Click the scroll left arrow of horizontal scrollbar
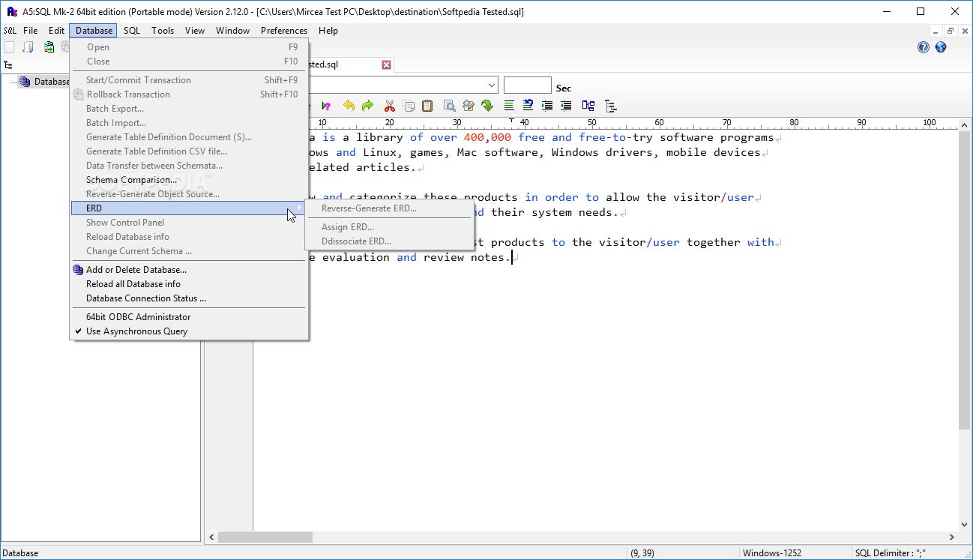Image resolution: width=973 pixels, height=560 pixels. 211,537
